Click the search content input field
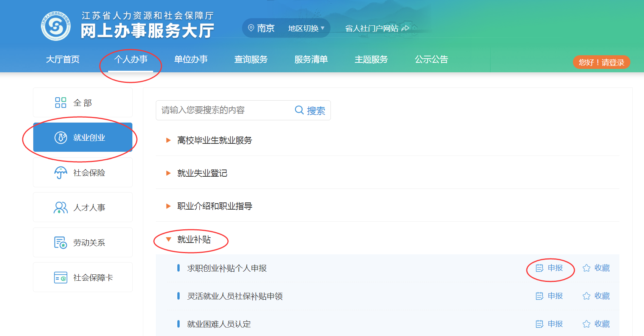Screen dimensions: 644x336 pyautogui.click(x=223, y=110)
